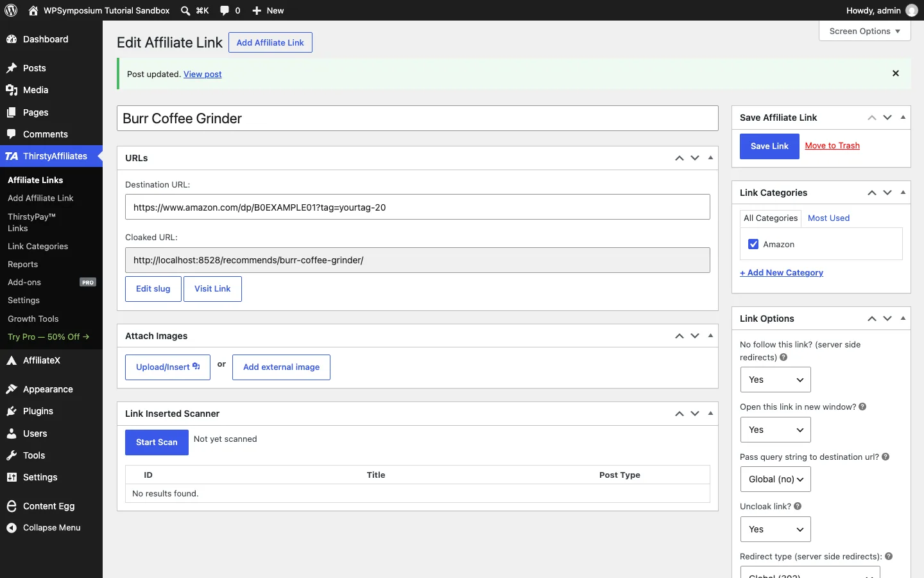The width and height of the screenshot is (924, 578).
Task: Open the No follow this link dropdown
Action: pyautogui.click(x=775, y=380)
